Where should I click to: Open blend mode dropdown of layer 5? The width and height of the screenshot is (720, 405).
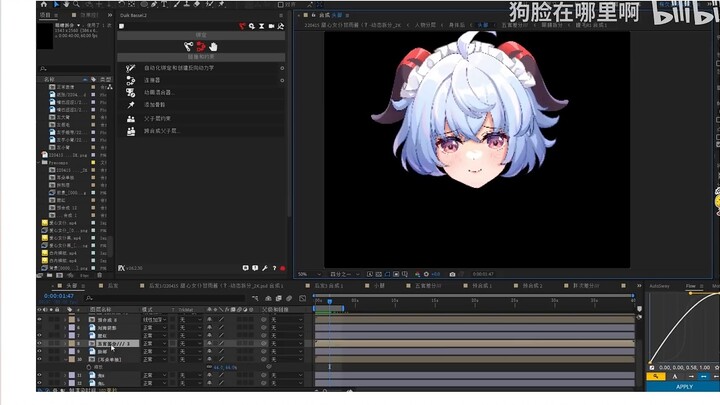point(154,320)
